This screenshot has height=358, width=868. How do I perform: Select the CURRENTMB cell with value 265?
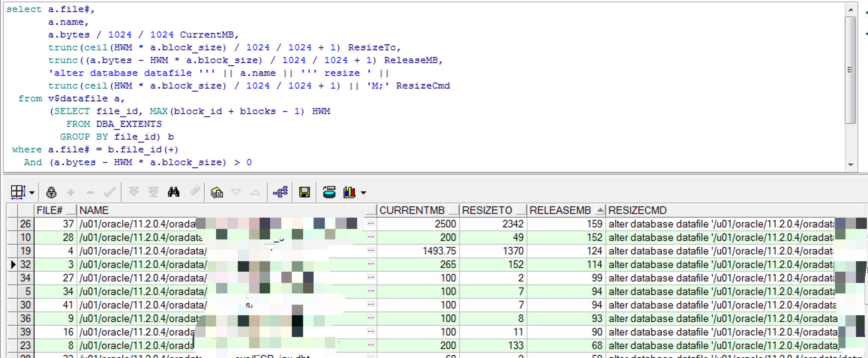(418, 264)
